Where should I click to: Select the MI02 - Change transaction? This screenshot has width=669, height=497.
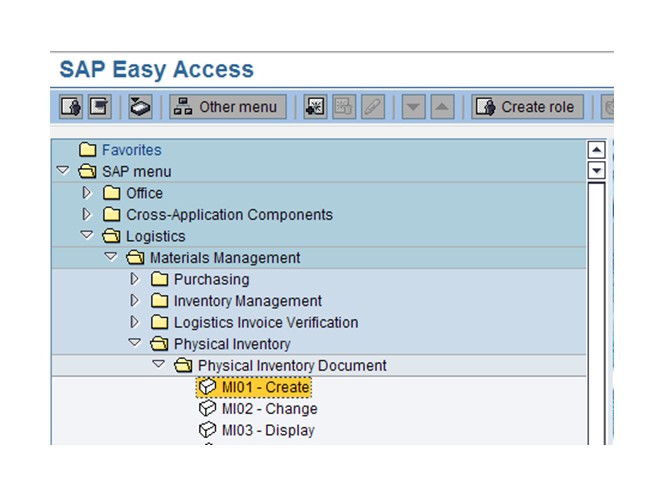pos(269,409)
